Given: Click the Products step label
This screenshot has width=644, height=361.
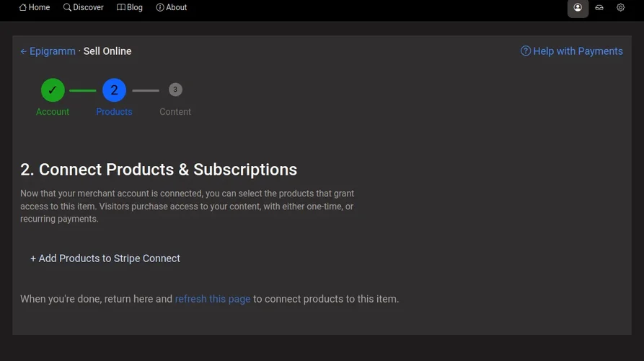Looking at the screenshot, I should coord(114,112).
